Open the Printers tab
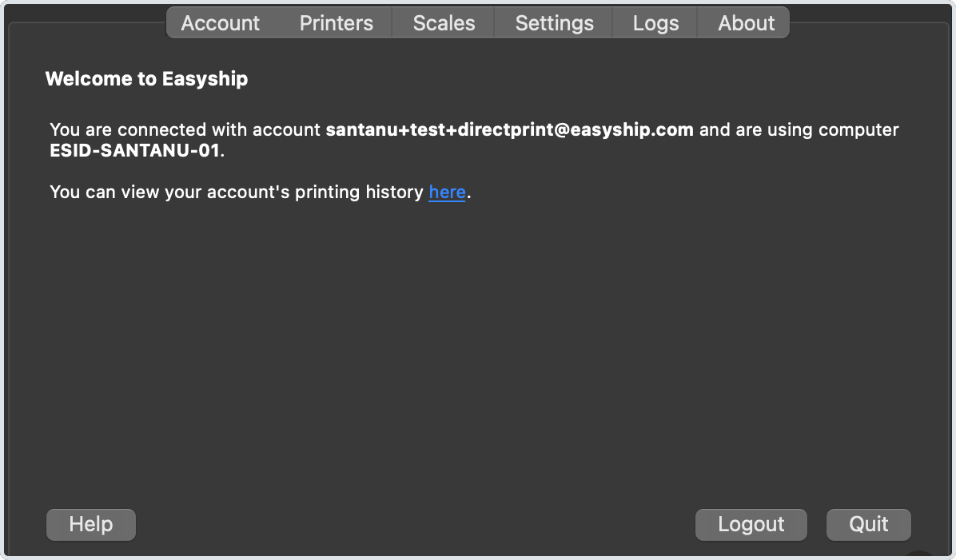The width and height of the screenshot is (956, 560). click(336, 23)
